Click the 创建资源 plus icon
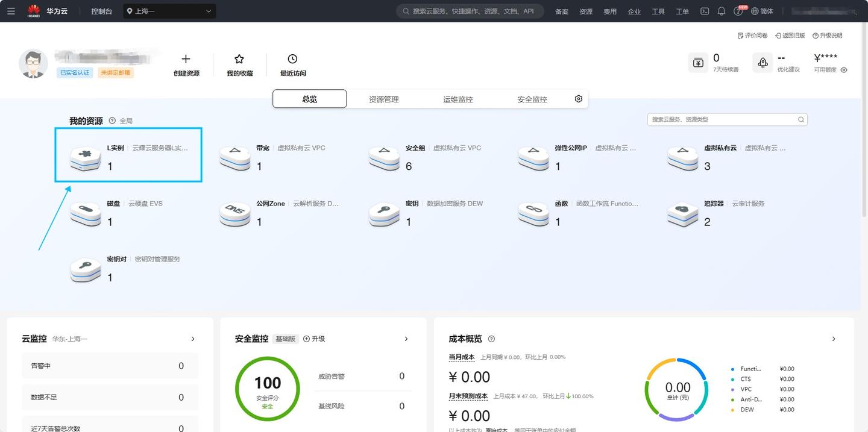868x432 pixels. tap(186, 58)
